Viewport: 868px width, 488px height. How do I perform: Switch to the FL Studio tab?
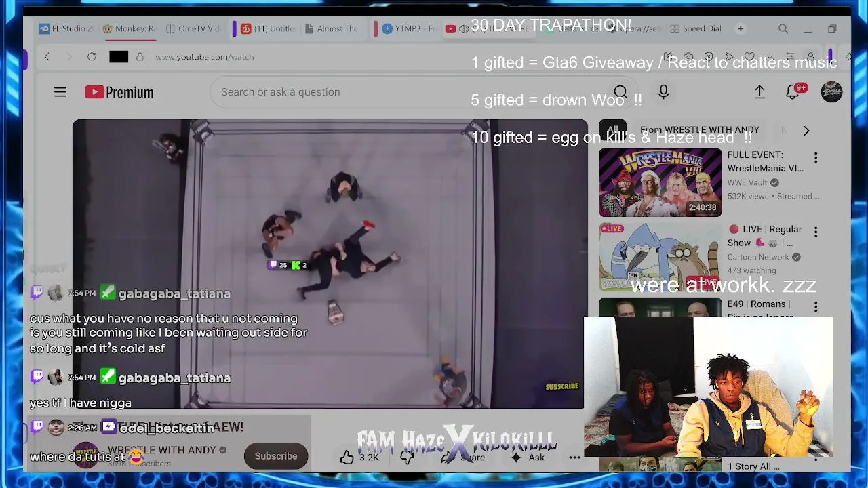coord(66,29)
